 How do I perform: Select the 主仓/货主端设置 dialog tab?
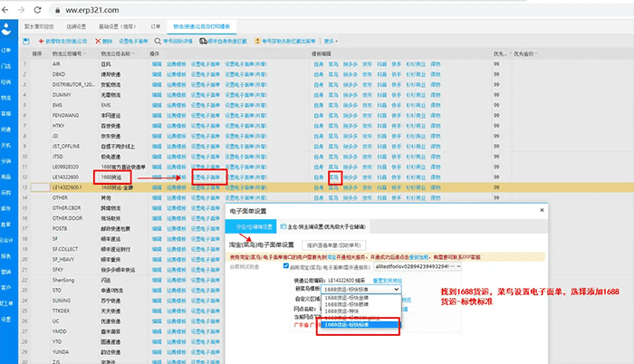click(x=322, y=226)
